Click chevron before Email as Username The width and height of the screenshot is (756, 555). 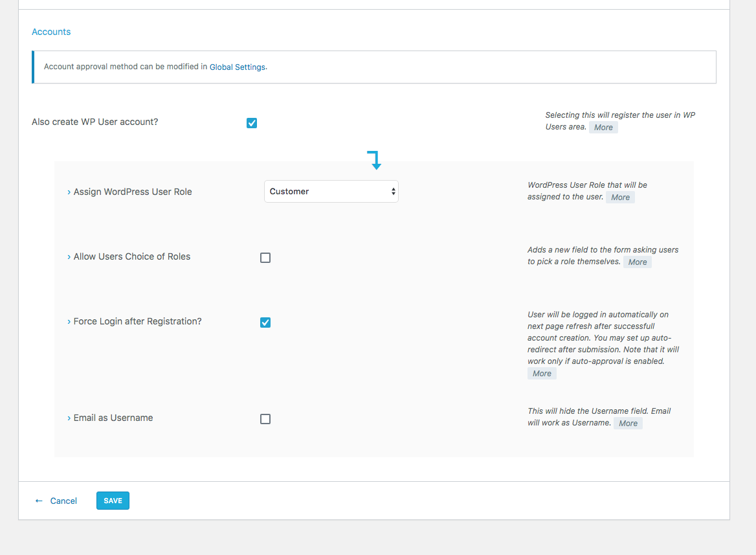coord(69,418)
